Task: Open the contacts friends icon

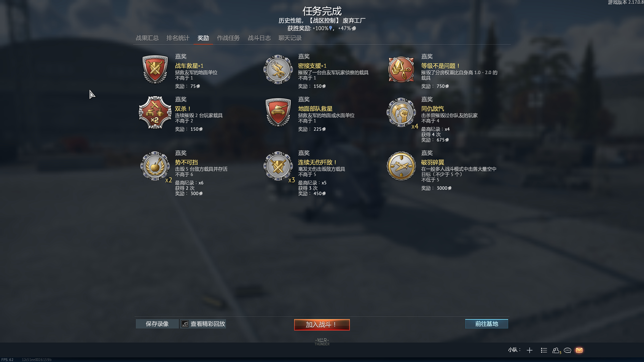Action: [x=556, y=350]
